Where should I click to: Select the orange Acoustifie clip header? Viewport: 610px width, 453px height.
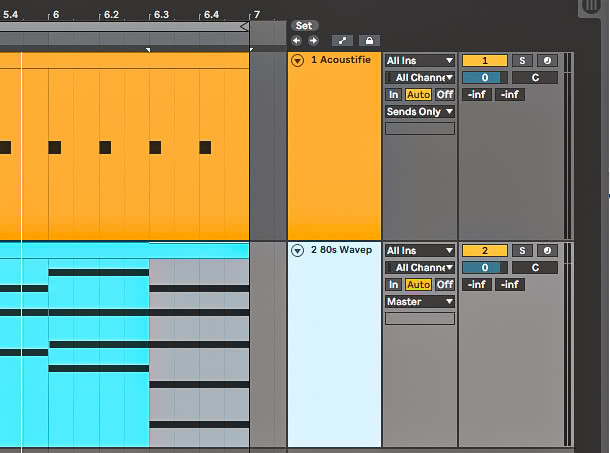(x=124, y=61)
